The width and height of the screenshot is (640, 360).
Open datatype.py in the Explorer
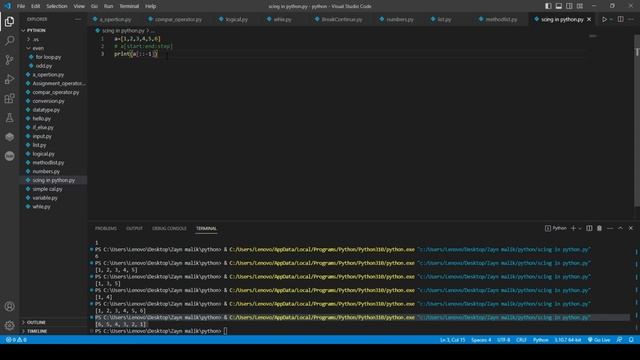(x=46, y=110)
